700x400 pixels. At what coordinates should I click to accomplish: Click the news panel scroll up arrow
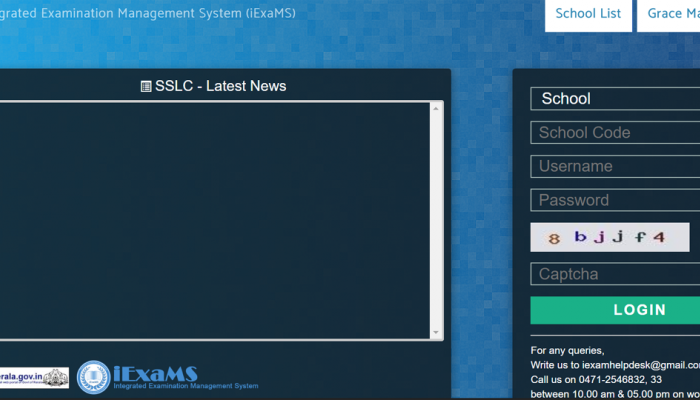[x=436, y=108]
